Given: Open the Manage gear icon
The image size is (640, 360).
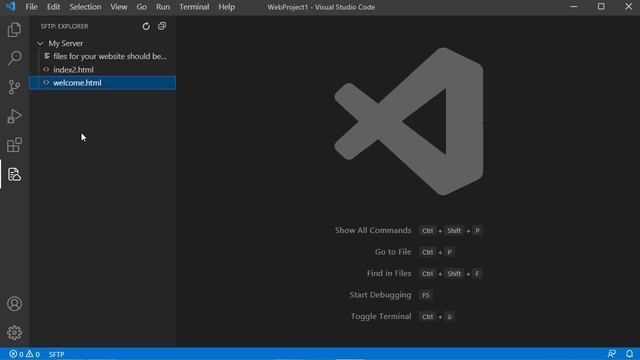Looking at the screenshot, I should tap(14, 333).
